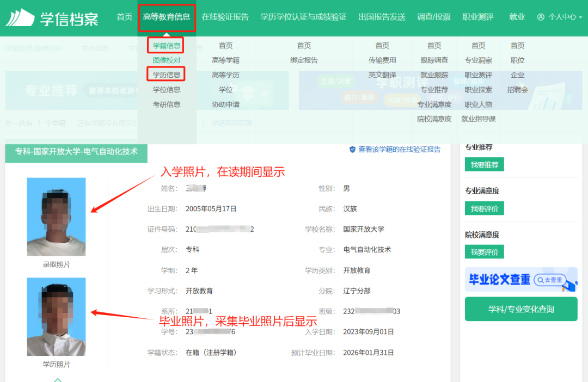Select 考研信息 in the dropdown menu
This screenshot has width=588, height=382.
(x=167, y=104)
